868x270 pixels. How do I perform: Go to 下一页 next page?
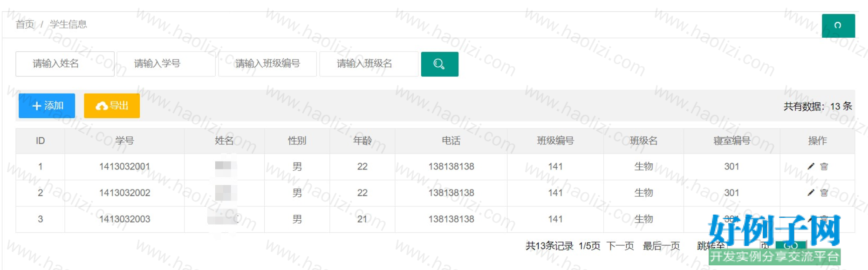tap(621, 246)
